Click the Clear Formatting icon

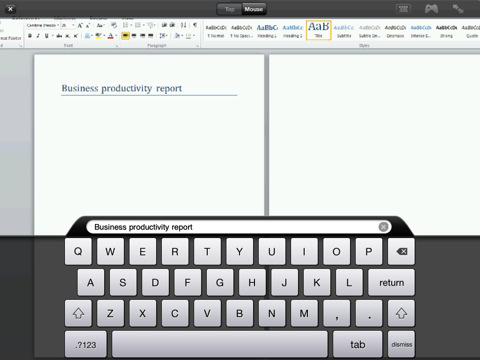[114, 25]
